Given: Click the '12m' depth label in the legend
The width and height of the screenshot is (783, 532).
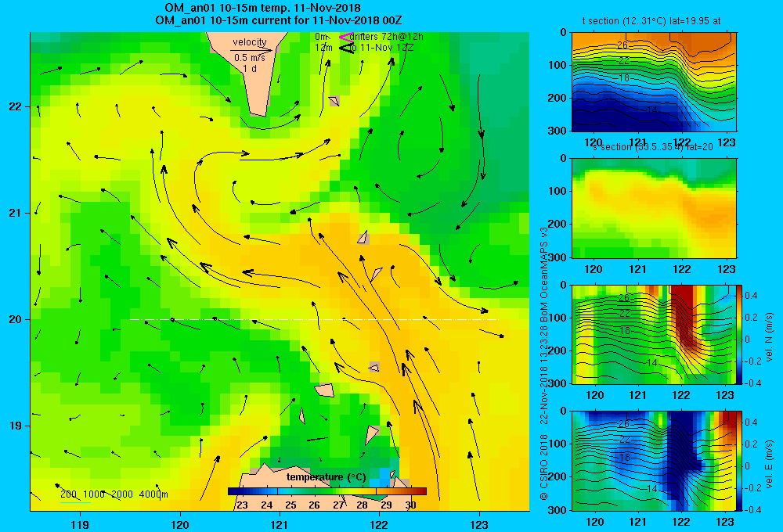Looking at the screenshot, I should pyautogui.click(x=323, y=48).
